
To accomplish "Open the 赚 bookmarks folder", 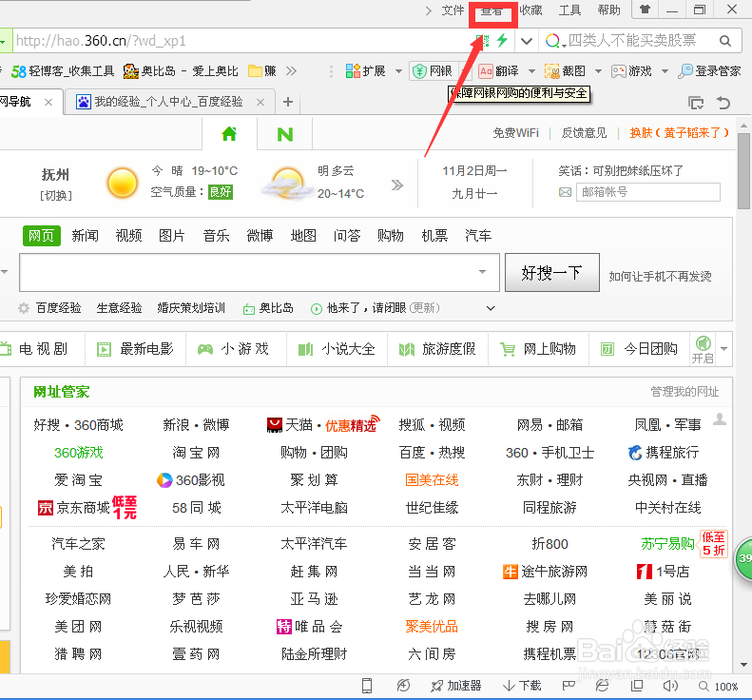I will (262, 71).
